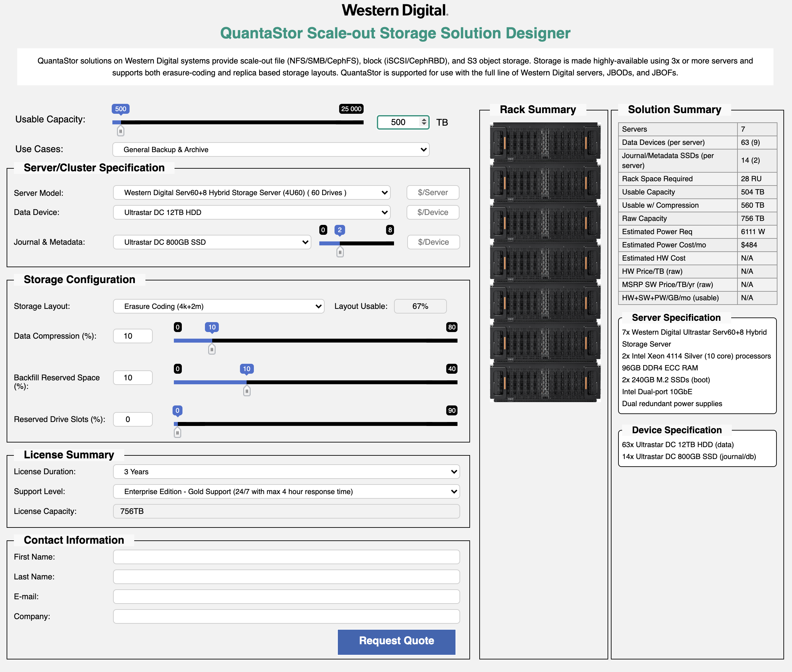This screenshot has height=672, width=792.
Task: Click Data Compression slider handle
Action: (212, 349)
